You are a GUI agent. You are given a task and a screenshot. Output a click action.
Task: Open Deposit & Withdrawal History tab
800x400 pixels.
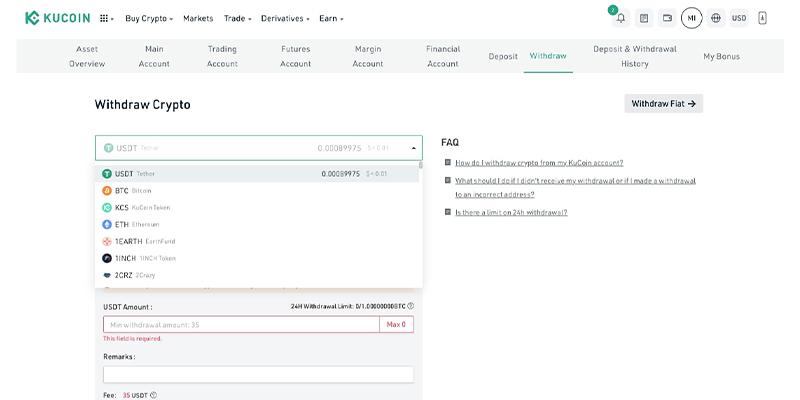(x=635, y=56)
